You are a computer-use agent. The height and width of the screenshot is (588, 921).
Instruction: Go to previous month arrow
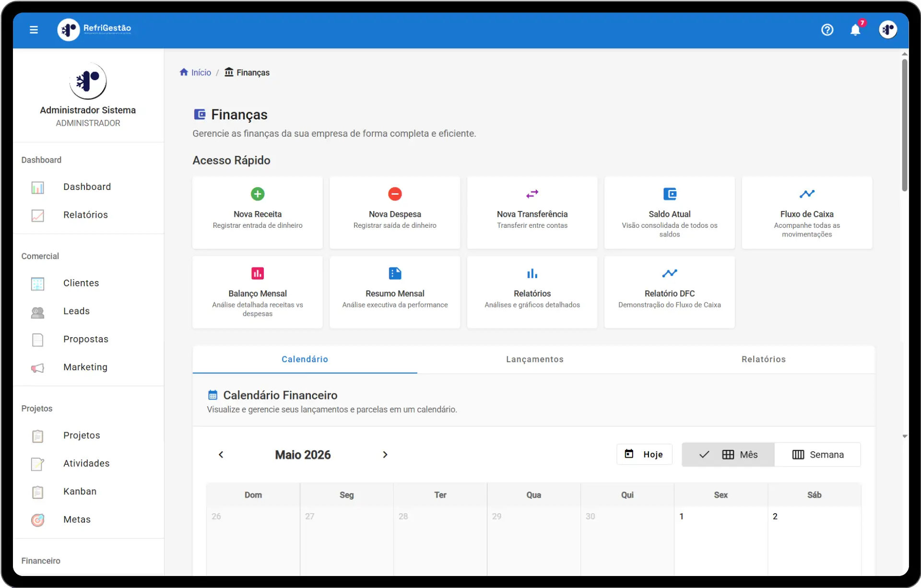click(221, 454)
